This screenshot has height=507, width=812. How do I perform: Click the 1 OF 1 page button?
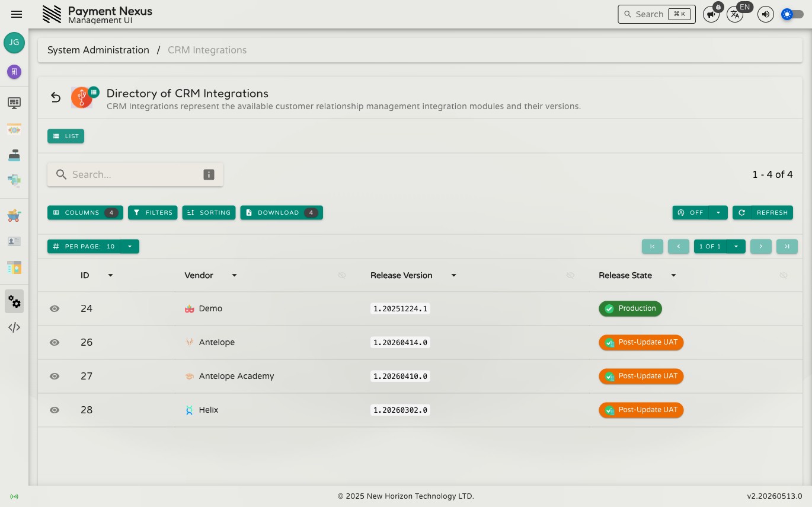710,246
